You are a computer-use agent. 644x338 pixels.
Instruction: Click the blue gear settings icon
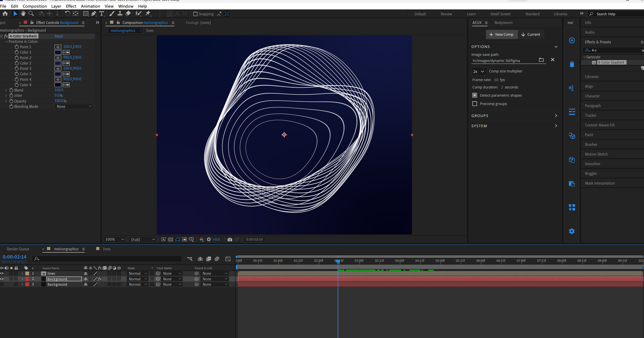(572, 231)
